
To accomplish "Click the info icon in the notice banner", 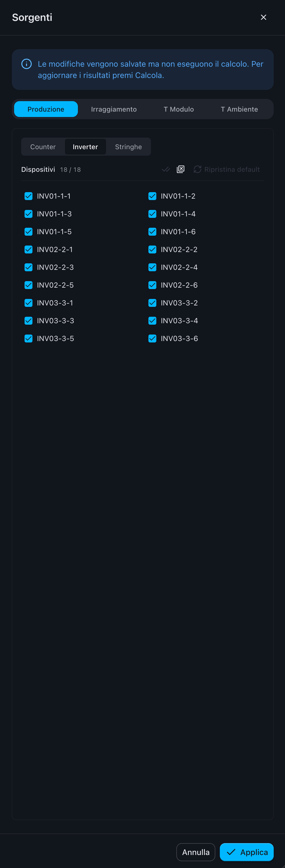I will point(27,64).
